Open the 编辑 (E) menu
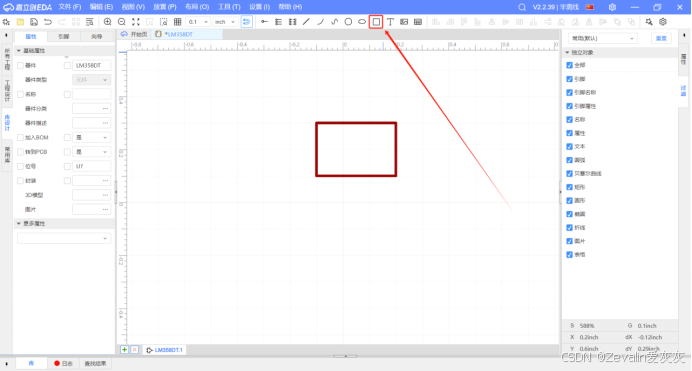 (x=101, y=7)
